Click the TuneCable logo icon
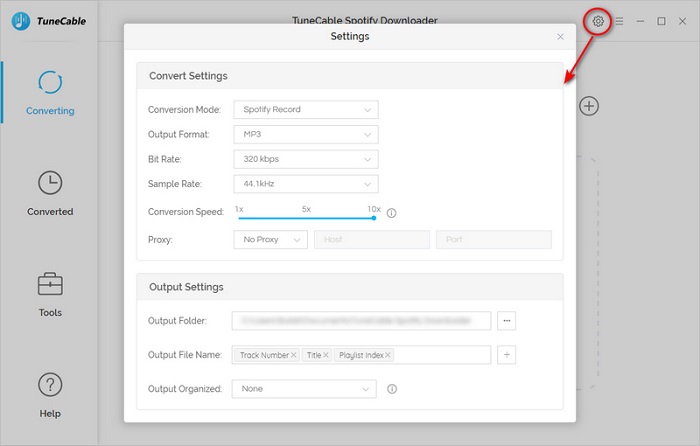The image size is (700, 446). tap(21, 21)
